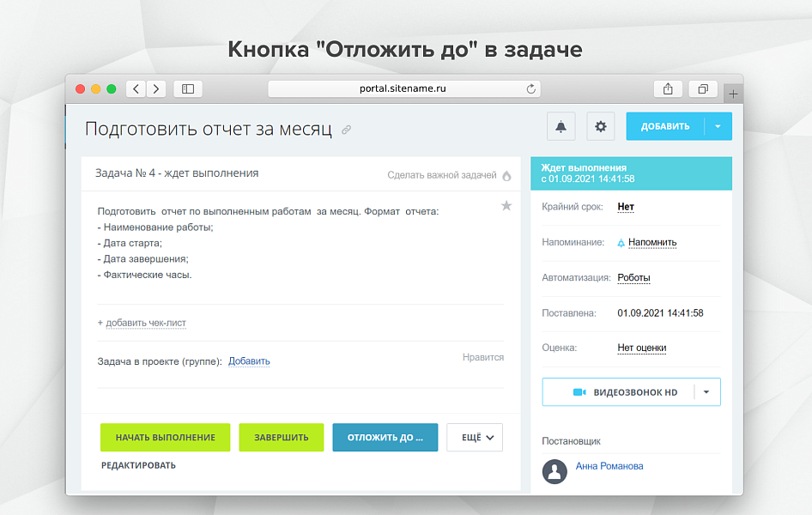Click the browser back arrow
Image resolution: width=812 pixels, height=515 pixels.
point(136,88)
